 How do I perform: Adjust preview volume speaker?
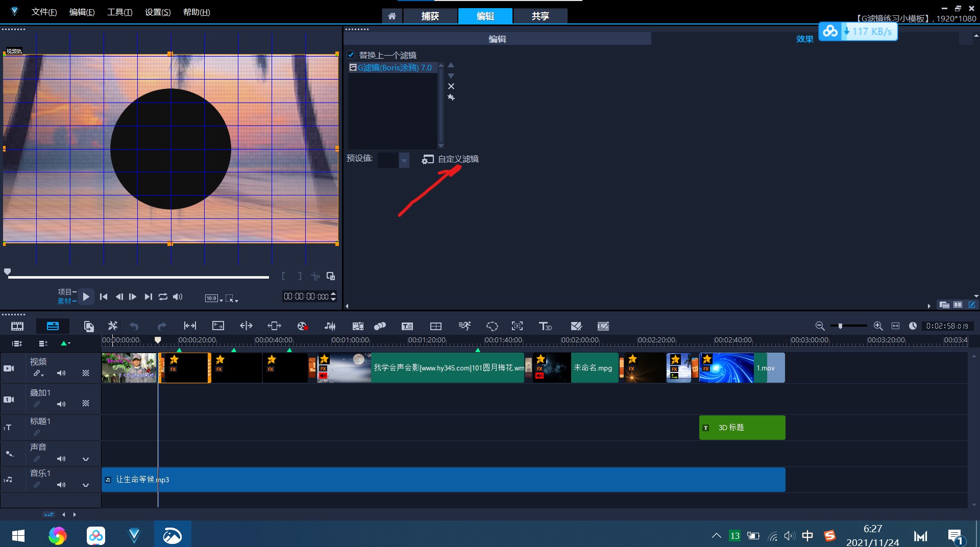178,296
